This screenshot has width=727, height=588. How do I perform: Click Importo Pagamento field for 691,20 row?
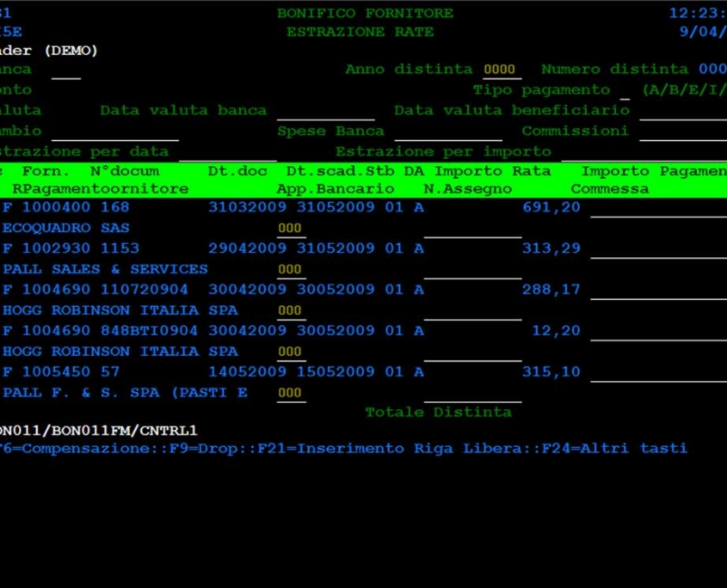point(659,207)
